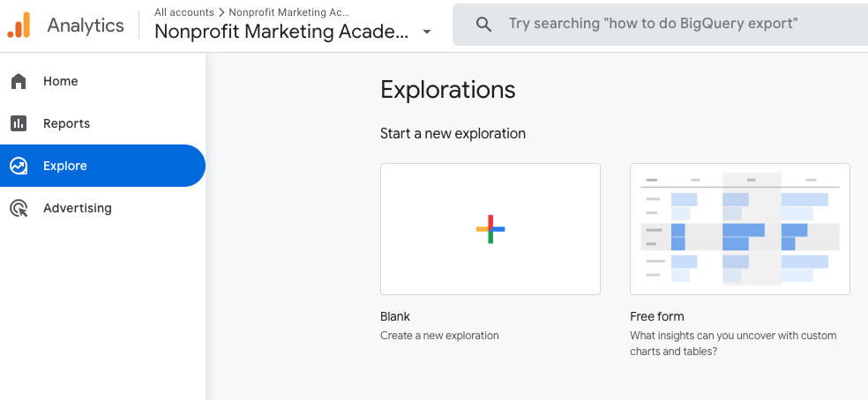
Task: Navigate to the Advertising section
Action: tap(78, 209)
